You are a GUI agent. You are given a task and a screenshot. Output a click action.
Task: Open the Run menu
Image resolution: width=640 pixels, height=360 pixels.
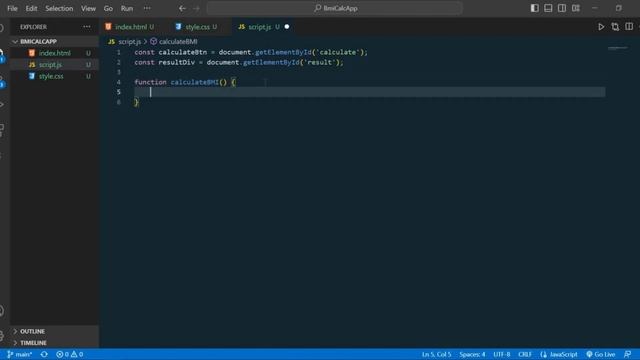[127, 8]
